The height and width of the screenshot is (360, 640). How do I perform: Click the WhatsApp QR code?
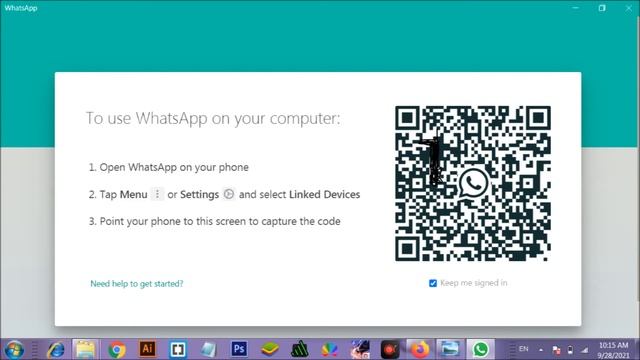pos(473,183)
